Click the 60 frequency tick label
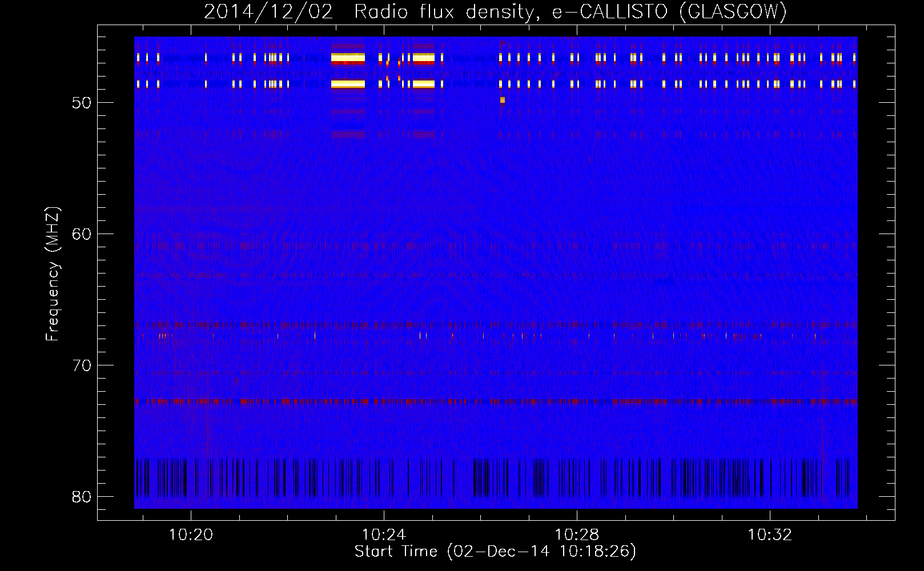Image resolution: width=924 pixels, height=571 pixels. [82, 234]
